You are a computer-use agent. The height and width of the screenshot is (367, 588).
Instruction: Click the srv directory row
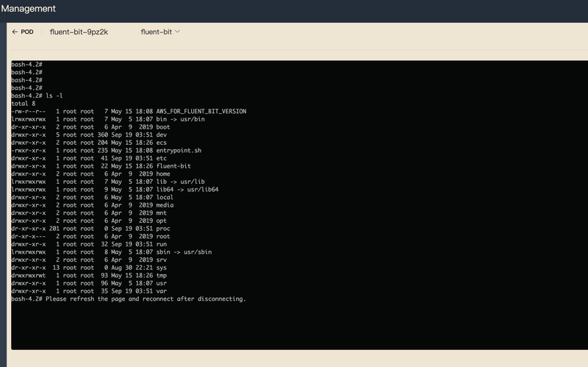coord(89,260)
